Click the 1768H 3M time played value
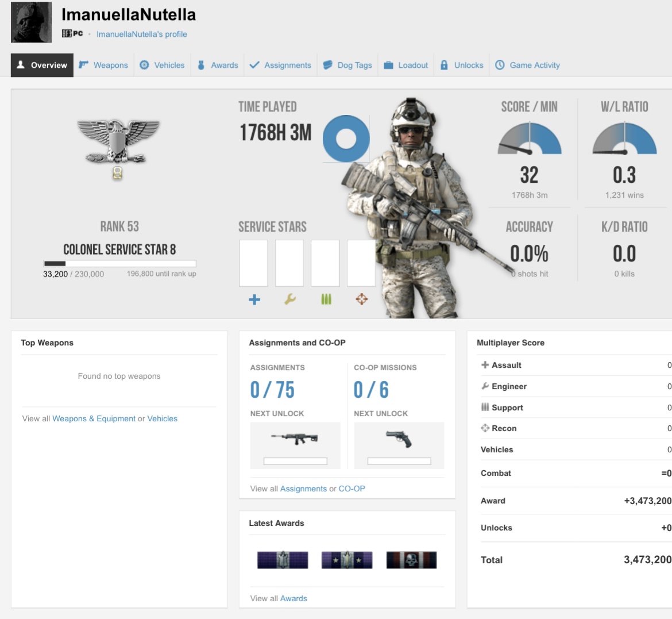The image size is (672, 619). [276, 132]
